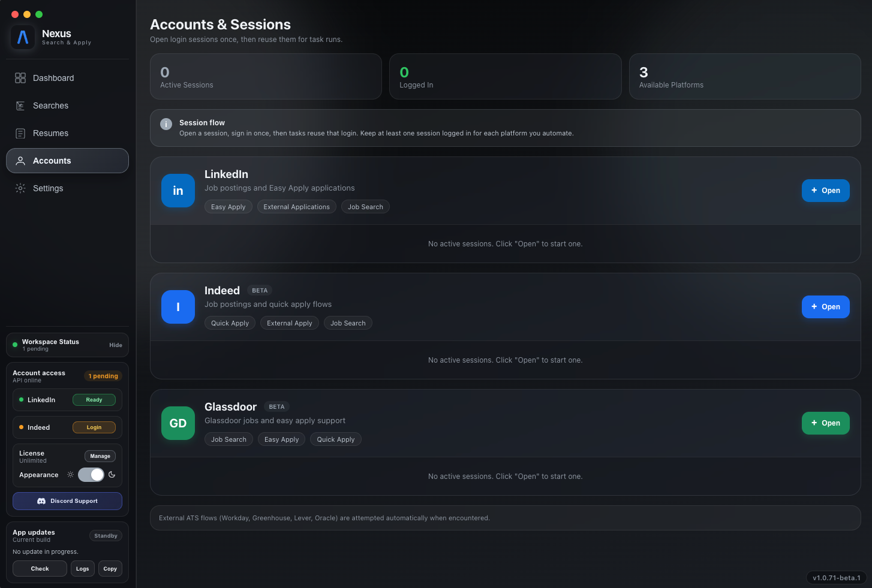Click the LinkedIn Ready status toggle
This screenshot has height=588, width=872.
coord(94,400)
